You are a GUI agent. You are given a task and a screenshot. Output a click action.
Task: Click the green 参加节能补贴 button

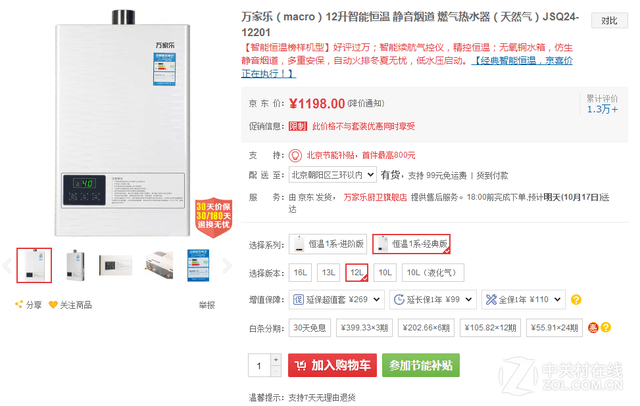click(x=421, y=365)
